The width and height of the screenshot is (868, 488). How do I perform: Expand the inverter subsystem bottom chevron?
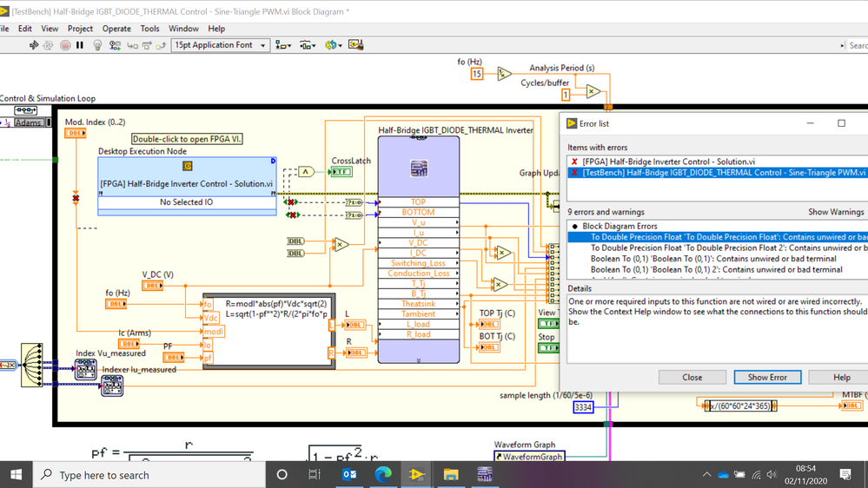click(x=419, y=360)
